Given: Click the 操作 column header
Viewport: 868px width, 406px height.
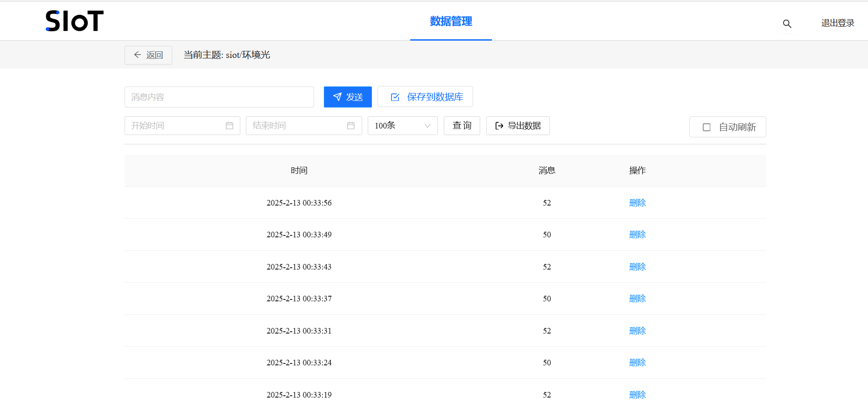Looking at the screenshot, I should point(637,171).
